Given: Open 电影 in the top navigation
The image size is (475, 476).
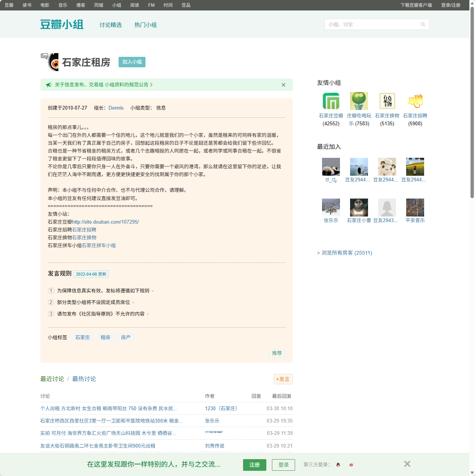Looking at the screenshot, I should [45, 5].
